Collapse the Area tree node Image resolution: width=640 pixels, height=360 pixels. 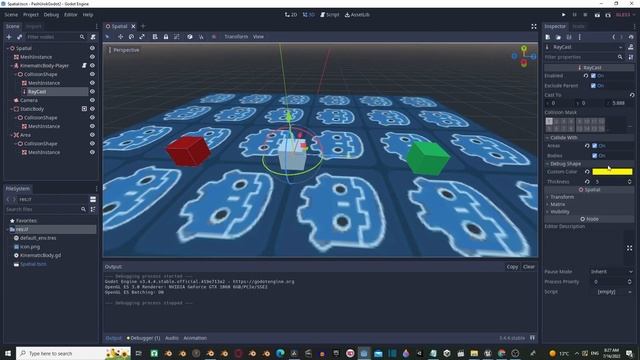click(x=11, y=135)
